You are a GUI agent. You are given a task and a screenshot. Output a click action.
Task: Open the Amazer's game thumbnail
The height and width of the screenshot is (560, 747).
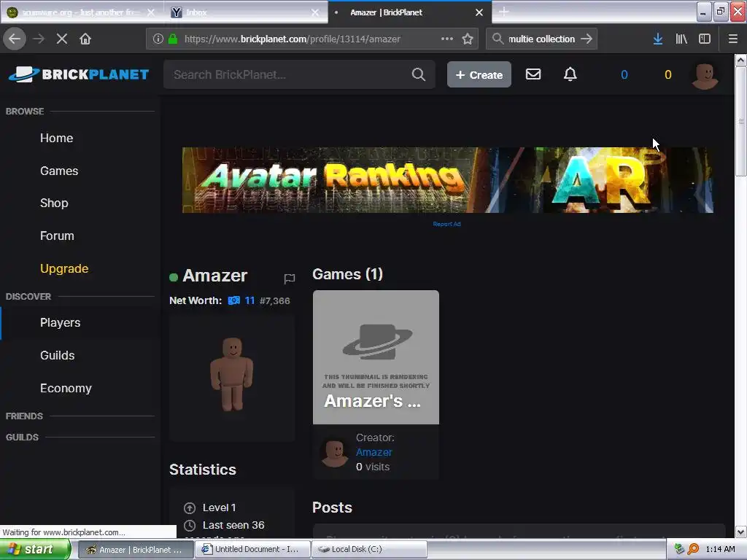click(376, 357)
